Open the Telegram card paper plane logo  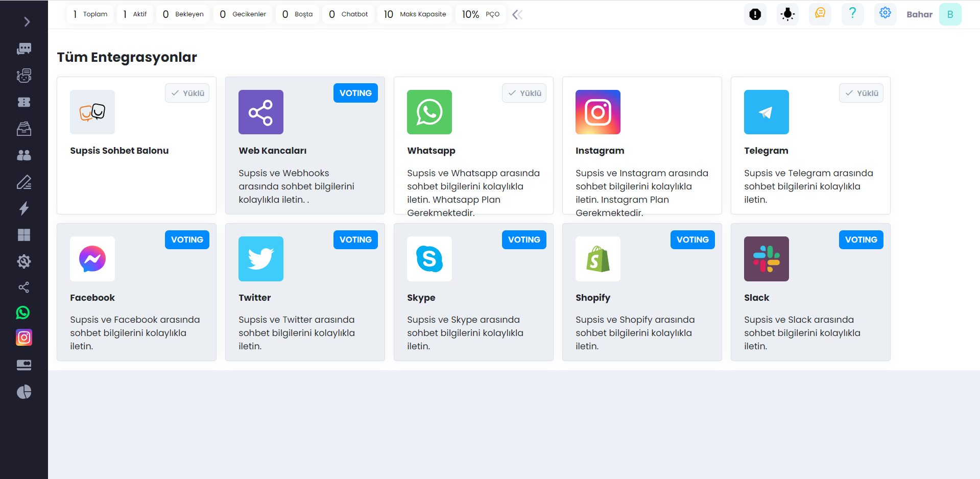(x=767, y=112)
